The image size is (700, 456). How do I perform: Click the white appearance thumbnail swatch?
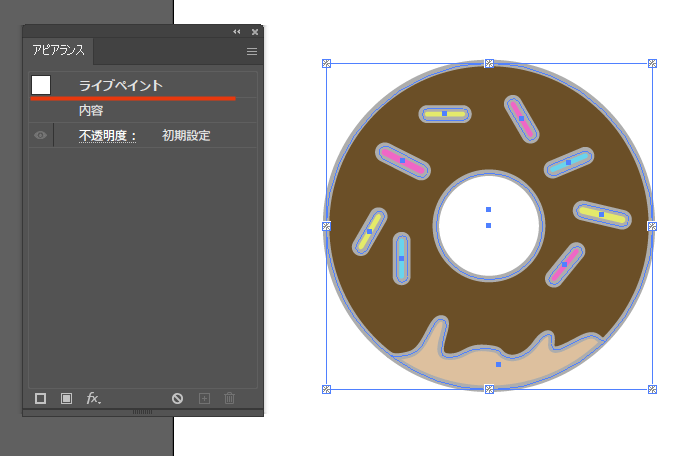(x=41, y=85)
